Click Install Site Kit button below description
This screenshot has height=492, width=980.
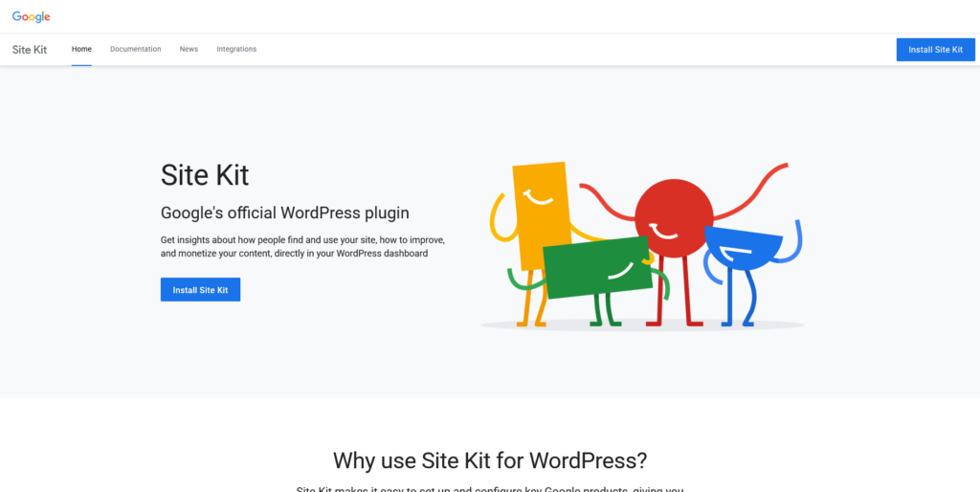[200, 289]
